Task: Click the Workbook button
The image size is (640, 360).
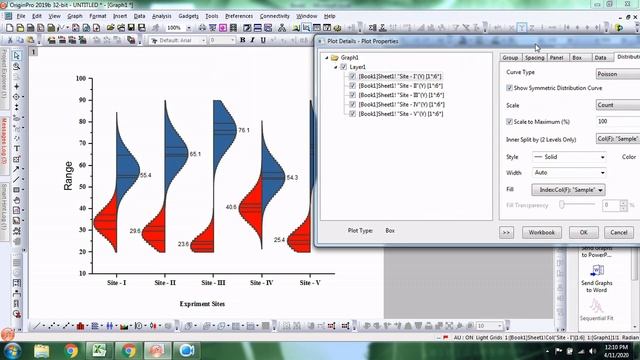Action: pos(542,232)
